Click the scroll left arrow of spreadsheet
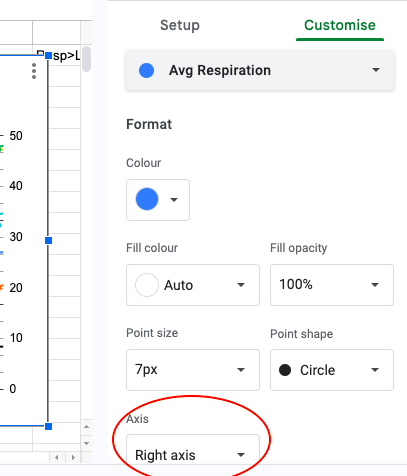Screen dimensions: 407x476 point(57,457)
